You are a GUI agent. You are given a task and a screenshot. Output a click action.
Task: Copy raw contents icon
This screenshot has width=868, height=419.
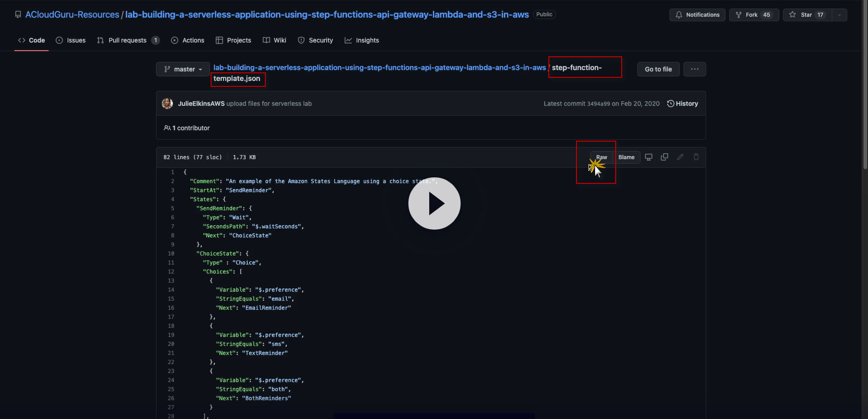point(664,157)
